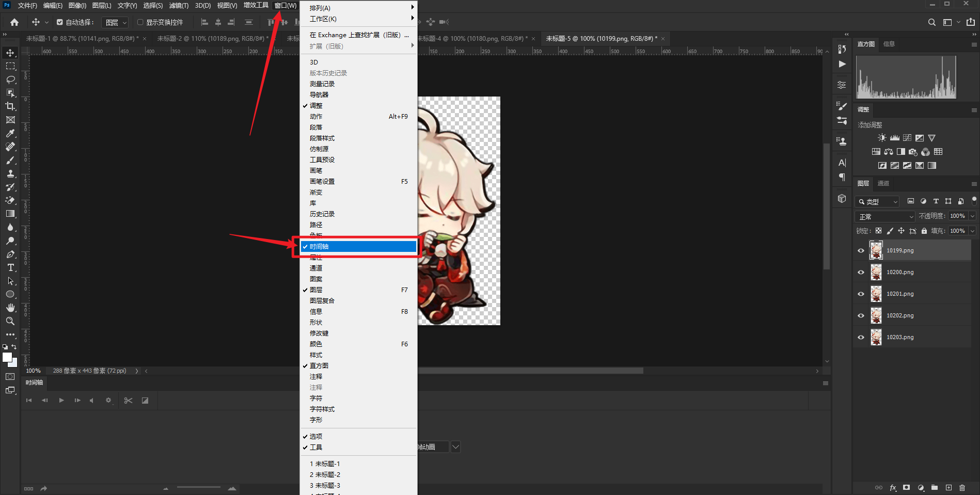Click the histogram graph display
Viewport: 980px width, 495px height.
click(x=906, y=77)
